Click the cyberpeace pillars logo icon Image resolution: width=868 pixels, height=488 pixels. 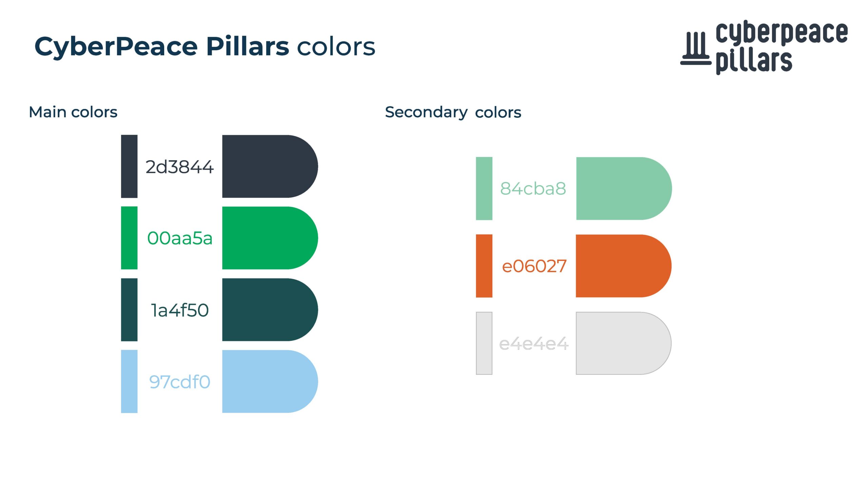[695, 48]
